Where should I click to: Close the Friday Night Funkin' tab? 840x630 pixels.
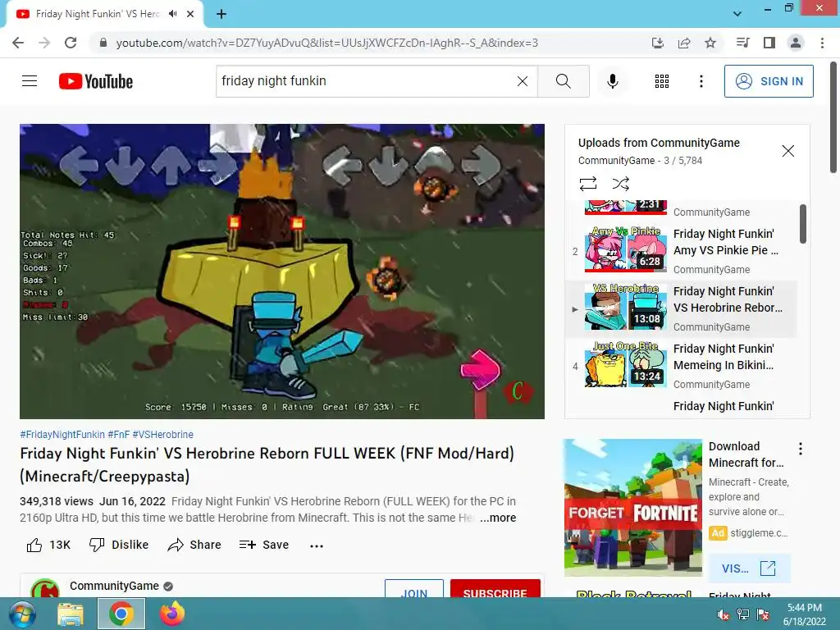(x=190, y=14)
